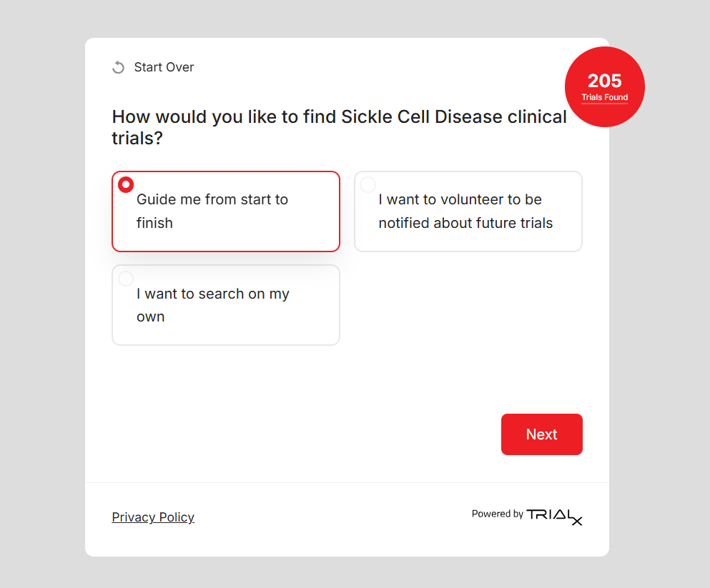Viewport: 710px width, 588px height.
Task: Select the search on my own radio circle
Action: [x=126, y=279]
